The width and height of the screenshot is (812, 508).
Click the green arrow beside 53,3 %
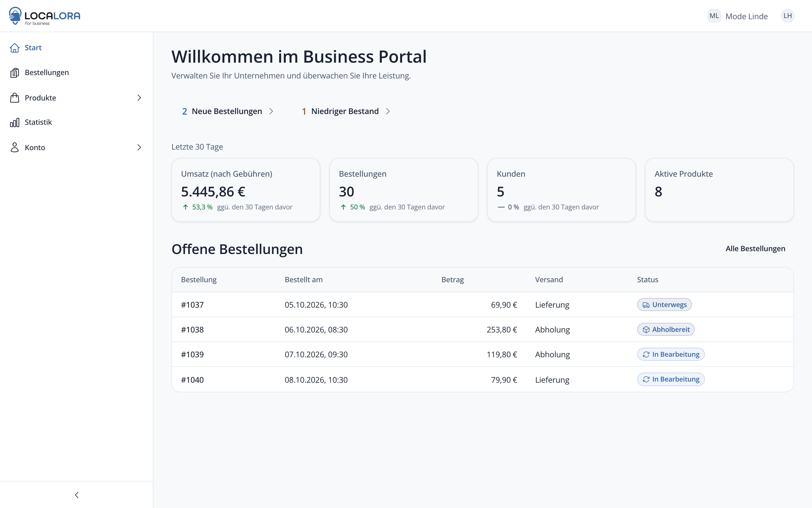coord(185,207)
